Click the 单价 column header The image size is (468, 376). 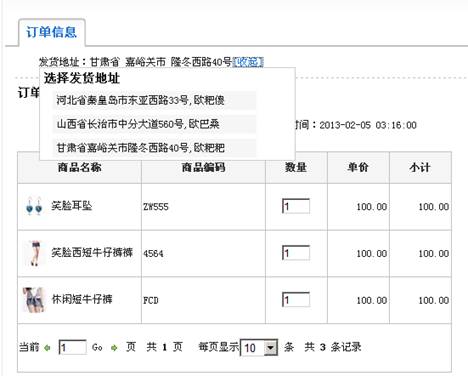coord(358,167)
